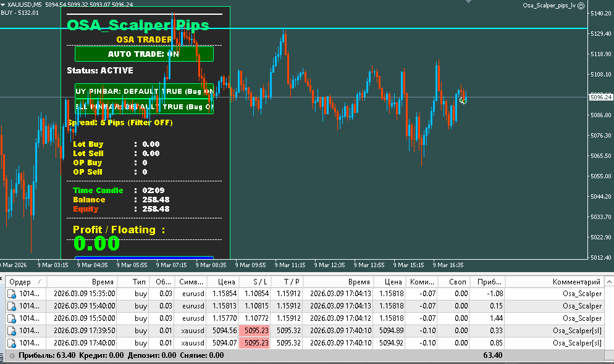This screenshot has width=614, height=364.
Task: Sort by the S / L column header
Action: (254, 282)
